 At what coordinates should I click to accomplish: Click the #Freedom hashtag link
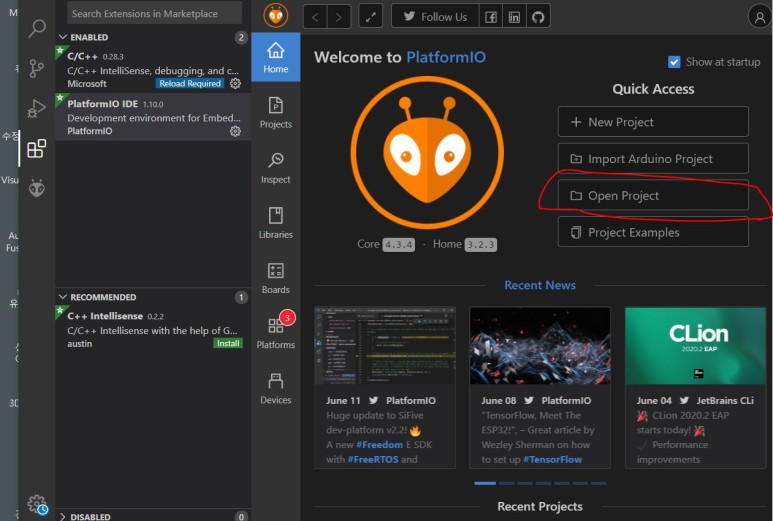tap(379, 445)
